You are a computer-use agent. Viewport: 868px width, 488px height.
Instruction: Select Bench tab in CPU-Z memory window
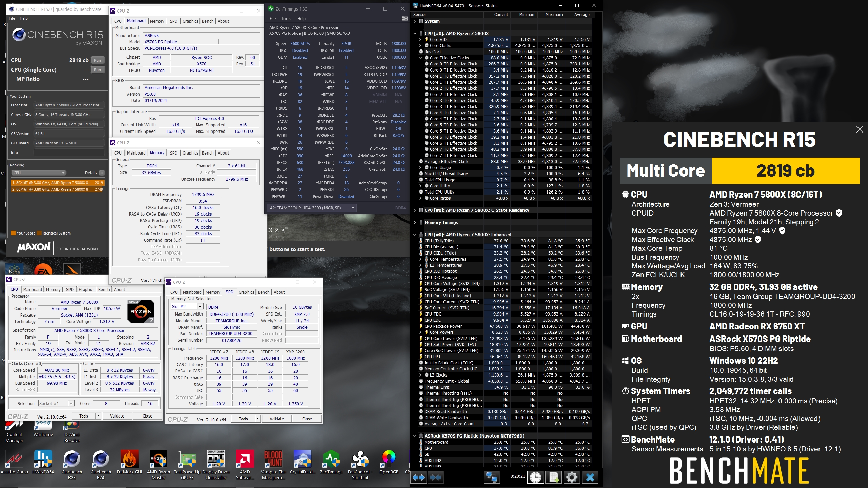(208, 153)
